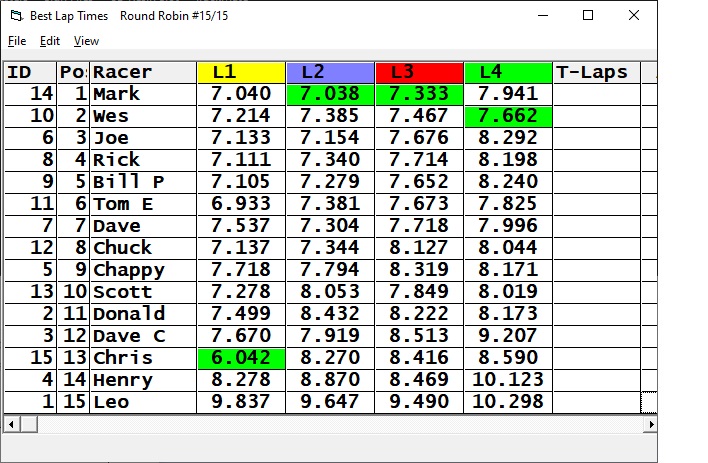
Task: Open the File menu
Action: pyautogui.click(x=17, y=41)
